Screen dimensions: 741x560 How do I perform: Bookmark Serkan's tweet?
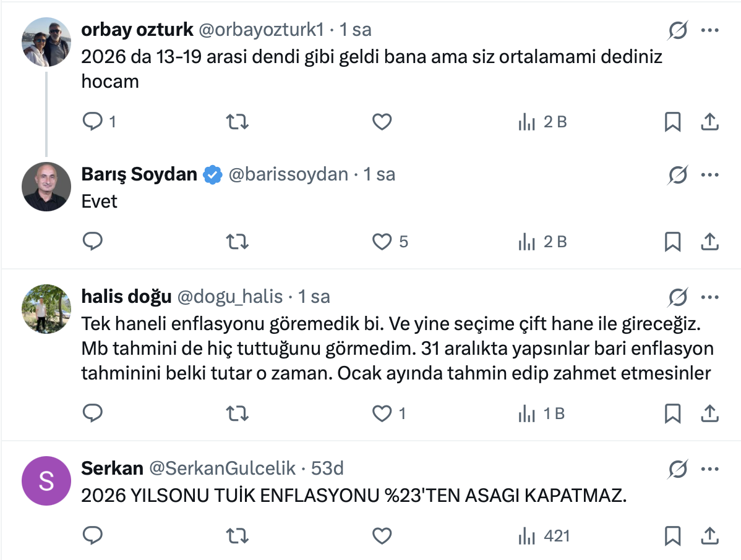pos(672,536)
